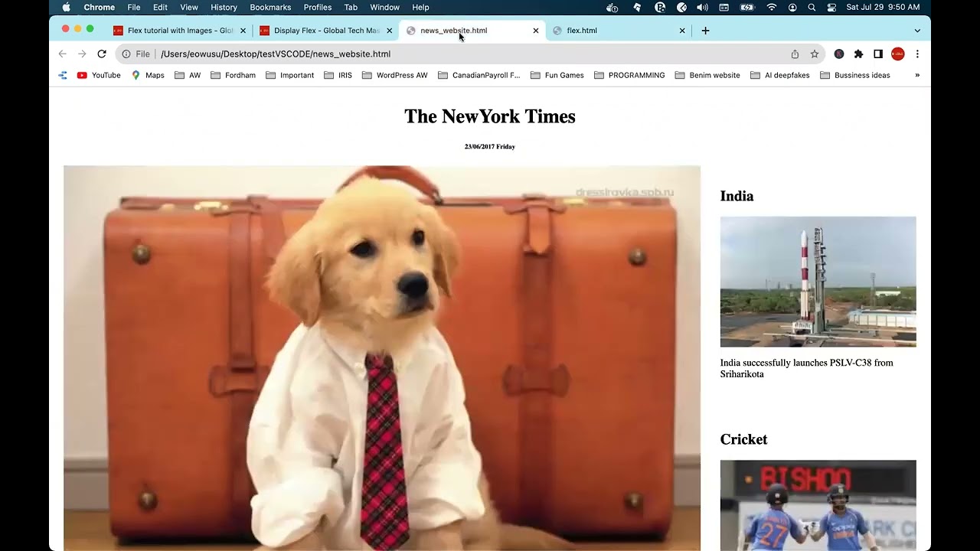Show hidden bookmarks with double chevron
The image size is (980, 551).
917,75
